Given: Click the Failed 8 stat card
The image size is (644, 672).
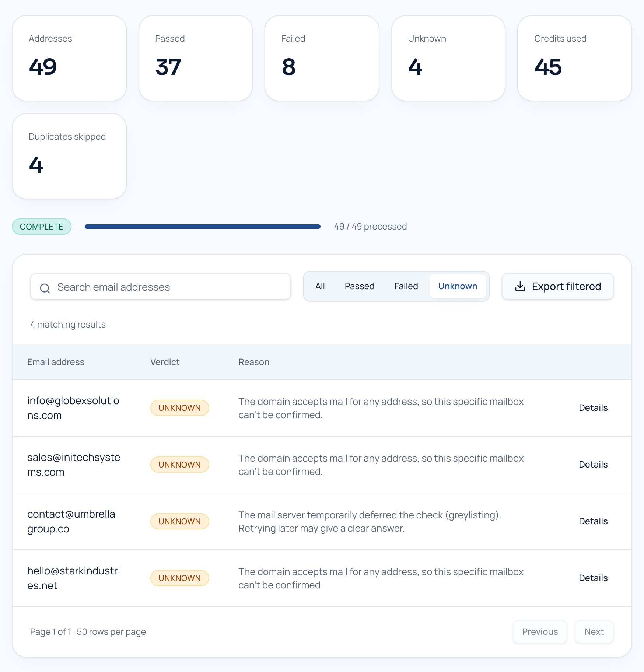Looking at the screenshot, I should [322, 58].
